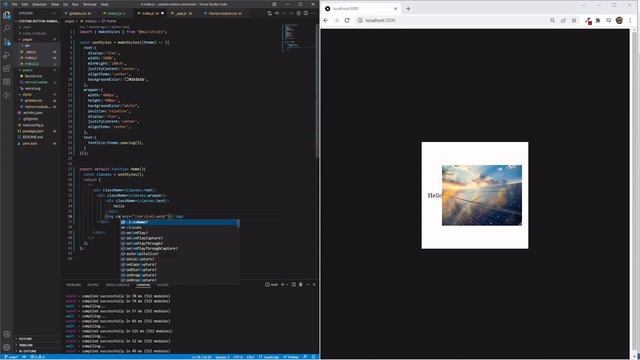Switch to the Problems tab in the panel
This screenshot has width=640, height=360.
[x=73, y=285]
